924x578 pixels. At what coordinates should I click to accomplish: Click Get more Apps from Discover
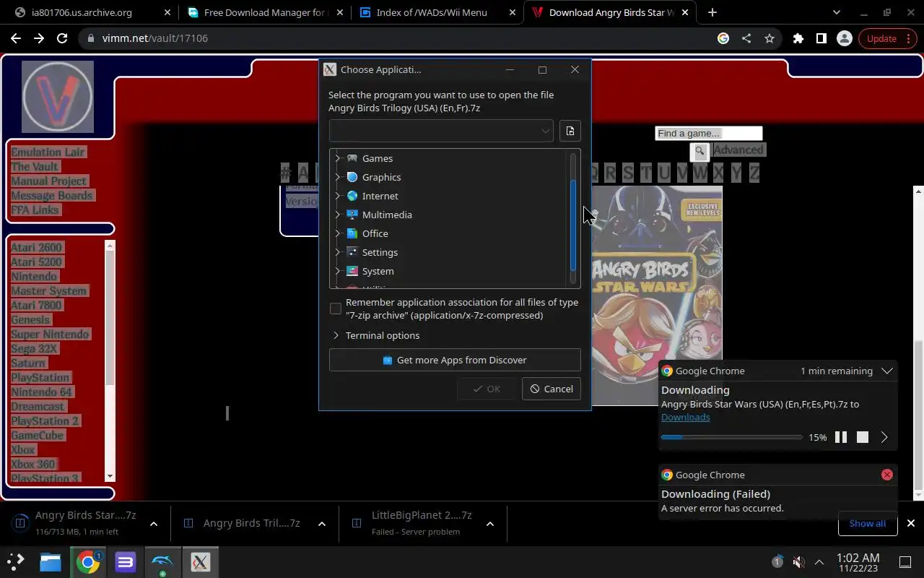pos(455,360)
